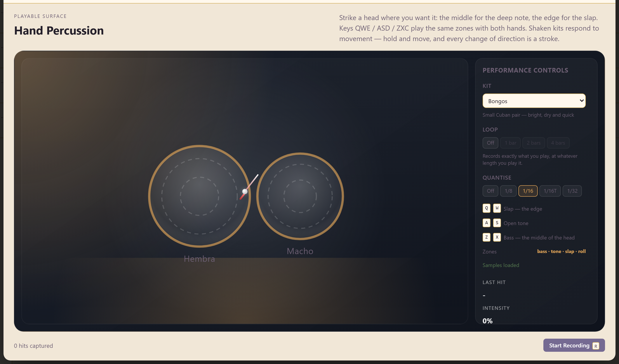Click the Intensity value 0%
619x364 pixels.
coord(487,321)
